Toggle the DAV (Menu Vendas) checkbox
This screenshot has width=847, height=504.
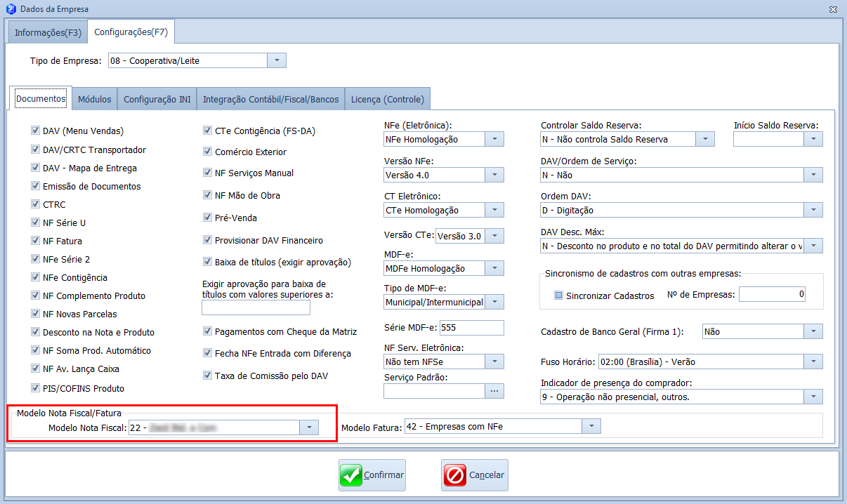35,131
